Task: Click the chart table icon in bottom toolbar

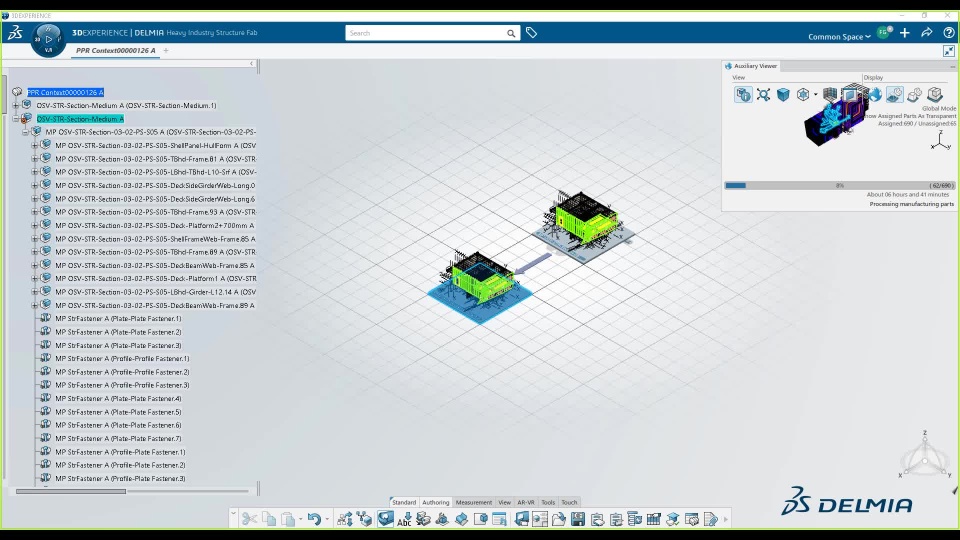Action: (653, 519)
